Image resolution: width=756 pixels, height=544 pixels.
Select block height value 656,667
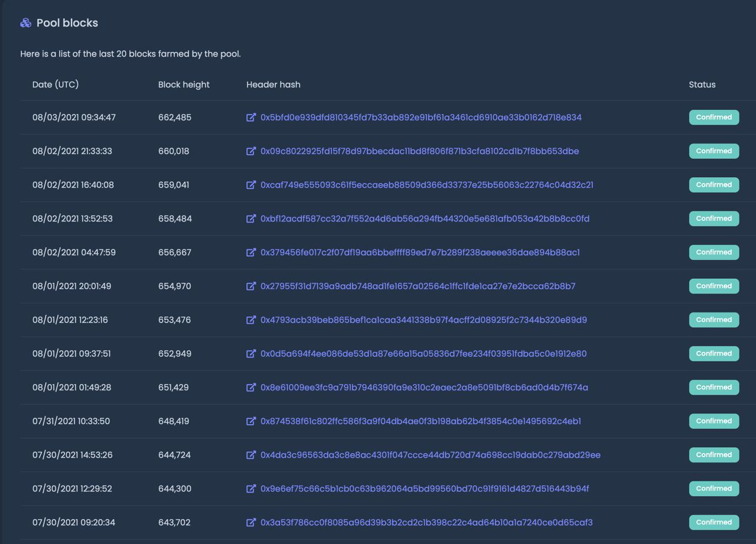(175, 252)
